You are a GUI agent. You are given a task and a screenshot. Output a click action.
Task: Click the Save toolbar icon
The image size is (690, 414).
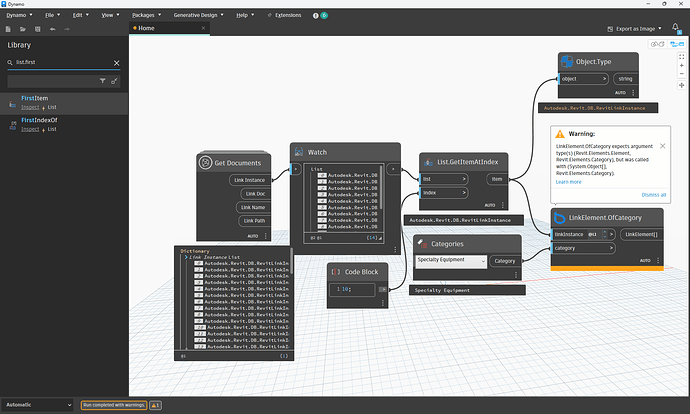point(36,29)
